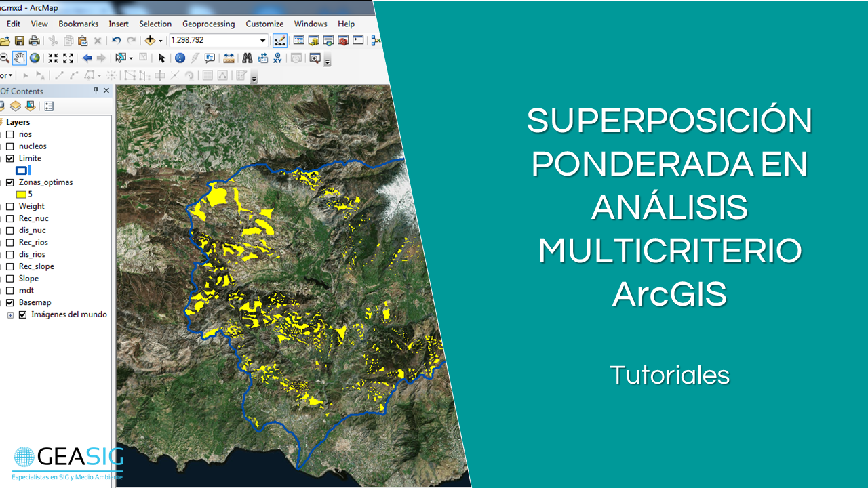Turn on the Slope layer checkbox
Screen dimensions: 868x488
9,279
